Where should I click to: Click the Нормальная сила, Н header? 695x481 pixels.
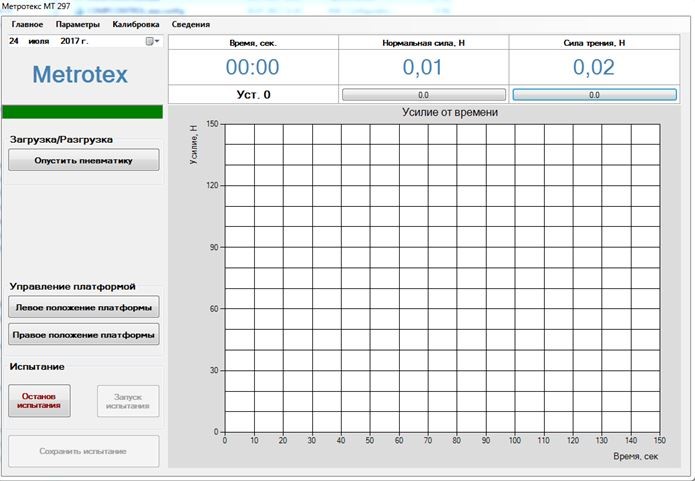(x=423, y=43)
